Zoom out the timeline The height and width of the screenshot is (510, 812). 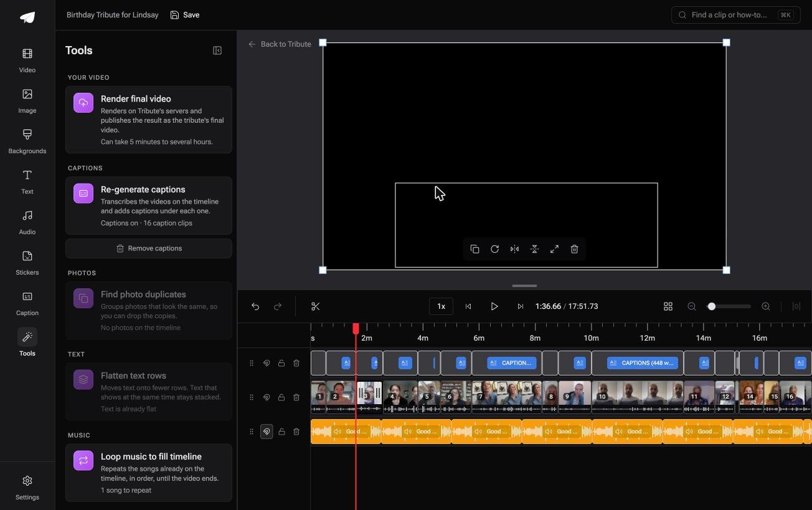point(692,306)
